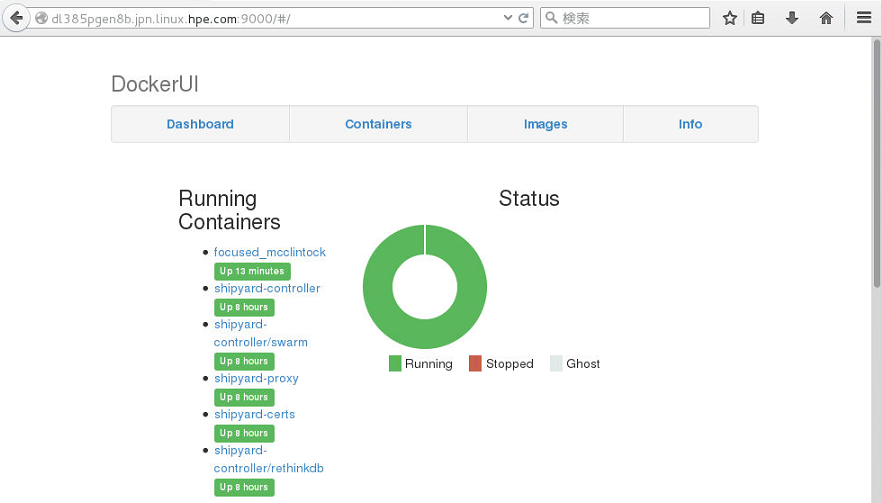Screen dimensions: 881x503
Task: Open the downloads arrow icon
Action: click(792, 18)
